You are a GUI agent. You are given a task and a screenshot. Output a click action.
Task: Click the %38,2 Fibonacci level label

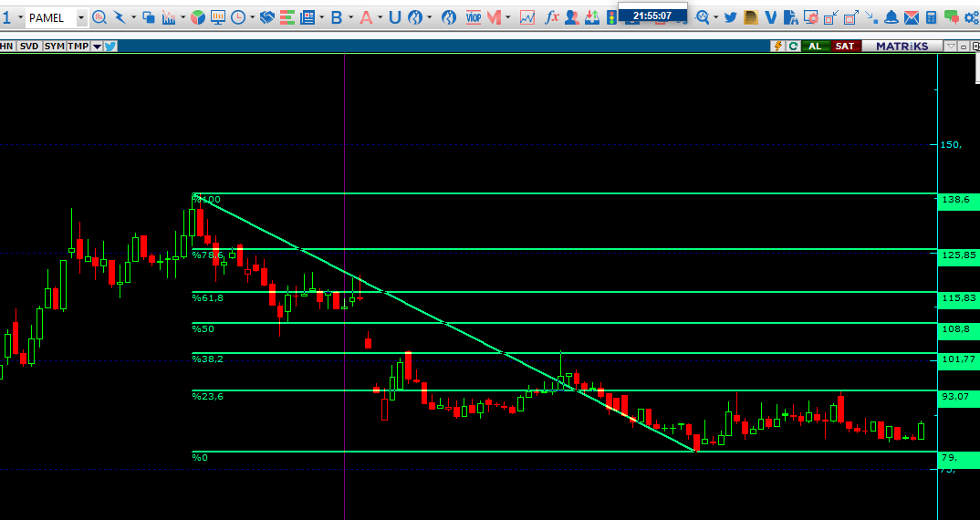tap(207, 359)
